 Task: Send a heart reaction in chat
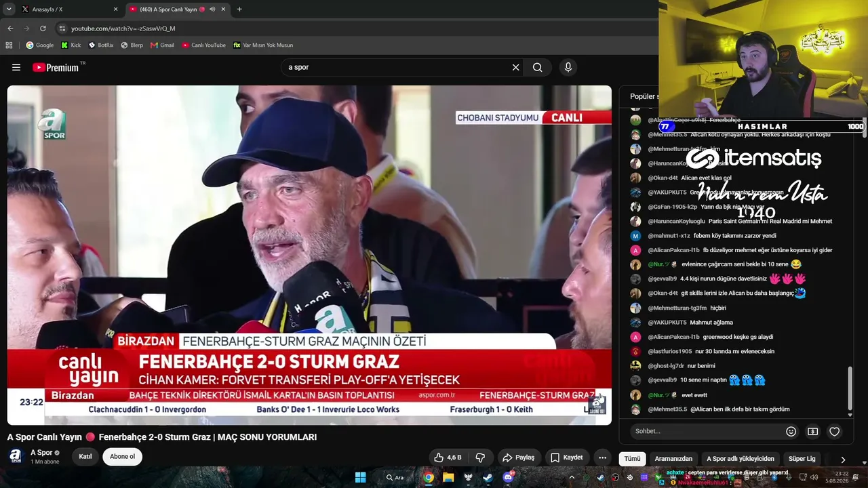(x=835, y=431)
